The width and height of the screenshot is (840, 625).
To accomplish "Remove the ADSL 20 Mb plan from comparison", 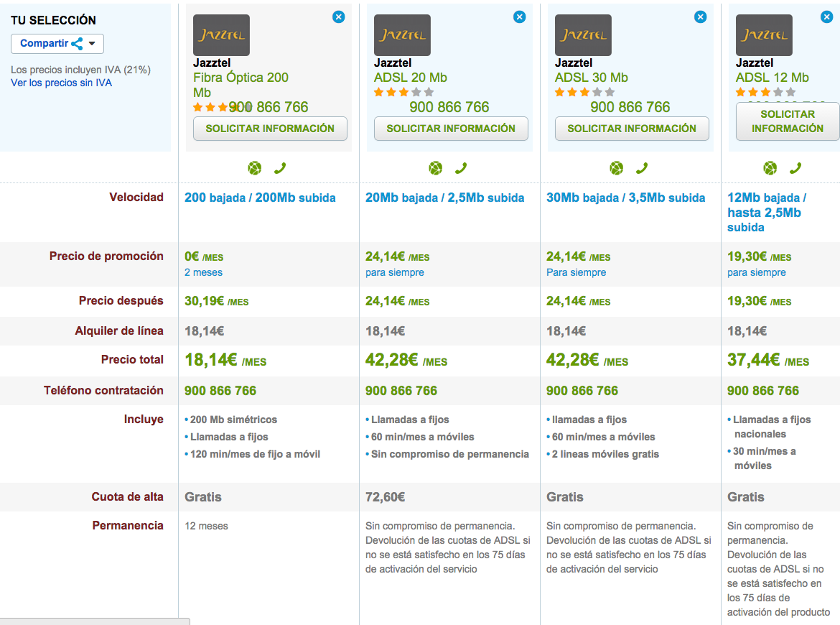I will (x=520, y=17).
